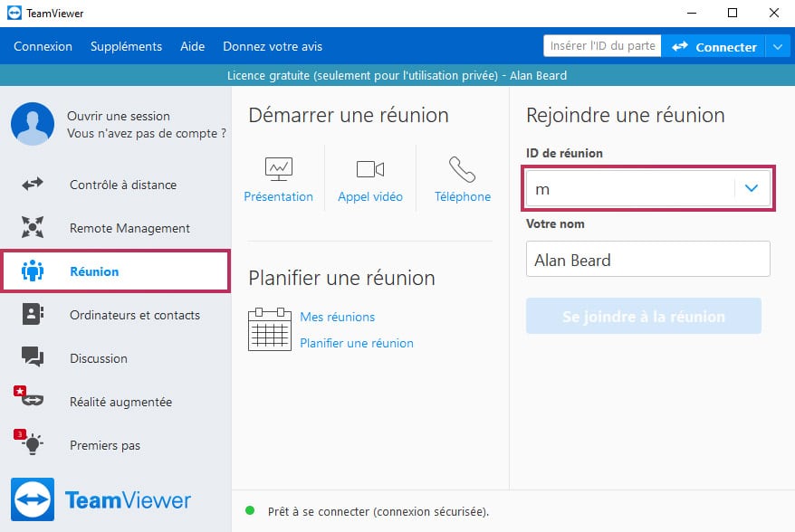Click the Connecter button
The height and width of the screenshot is (532, 795).
coord(714,47)
